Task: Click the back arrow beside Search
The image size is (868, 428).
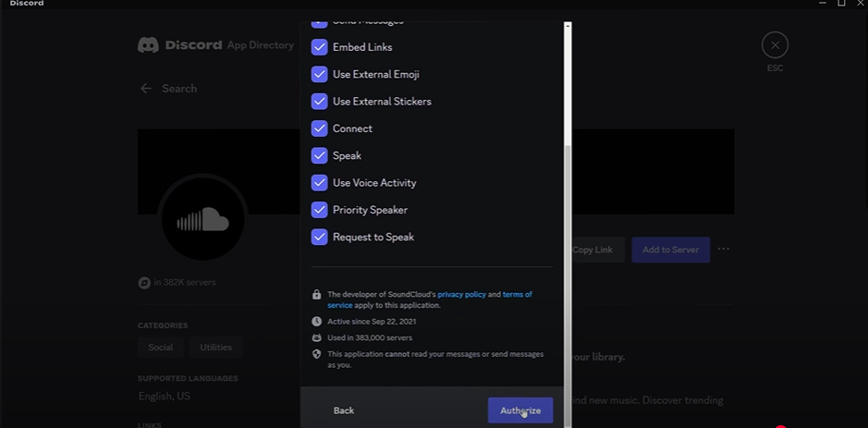Action: [x=145, y=89]
